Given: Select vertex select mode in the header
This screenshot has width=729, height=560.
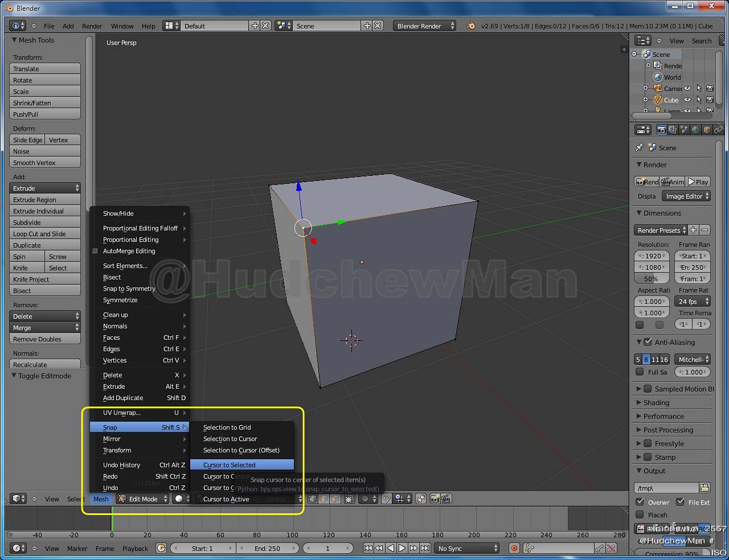Looking at the screenshot, I should [312, 499].
